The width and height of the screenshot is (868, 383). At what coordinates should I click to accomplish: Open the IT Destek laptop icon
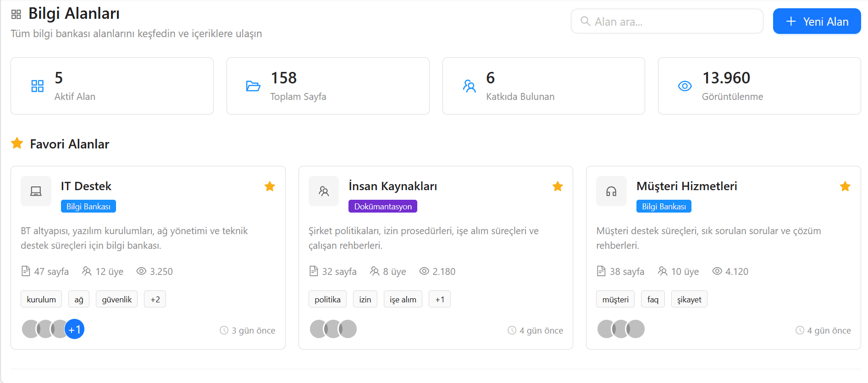(x=36, y=191)
